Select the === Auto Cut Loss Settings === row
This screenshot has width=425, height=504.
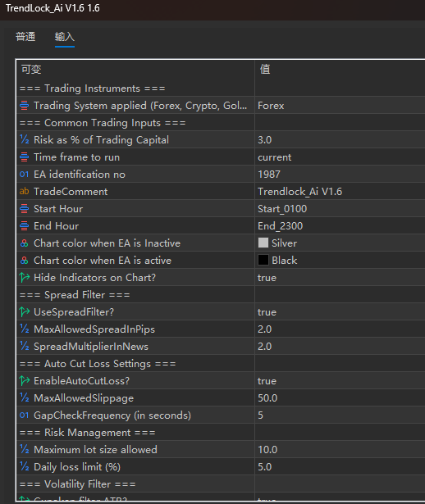221,364
